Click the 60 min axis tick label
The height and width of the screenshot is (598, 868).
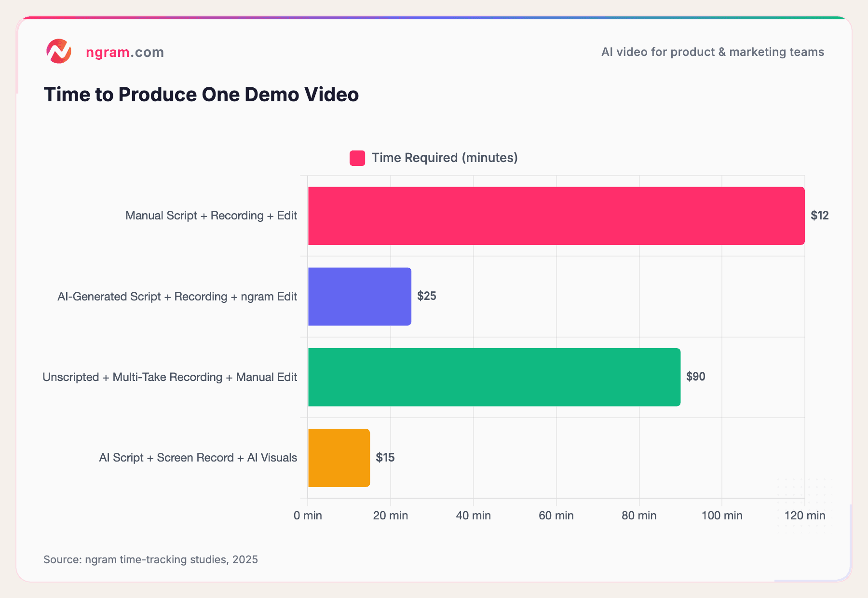556,516
